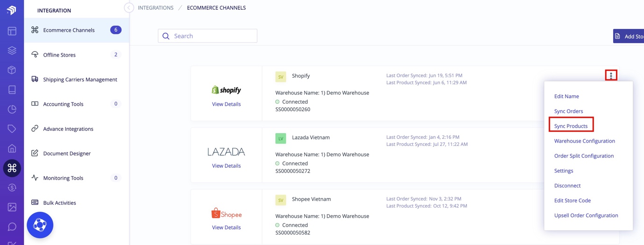Select the active integration command icon in left rail

(12, 168)
